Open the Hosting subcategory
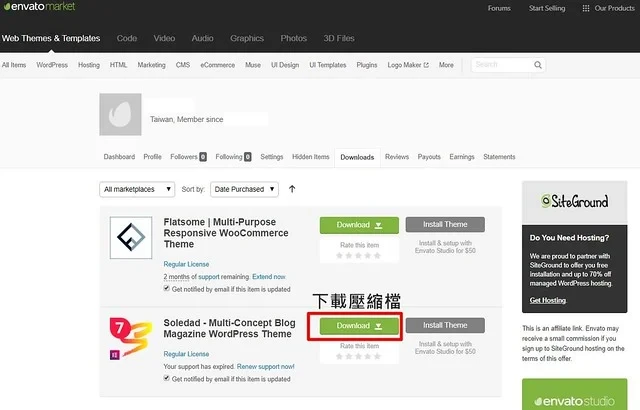 pos(89,65)
